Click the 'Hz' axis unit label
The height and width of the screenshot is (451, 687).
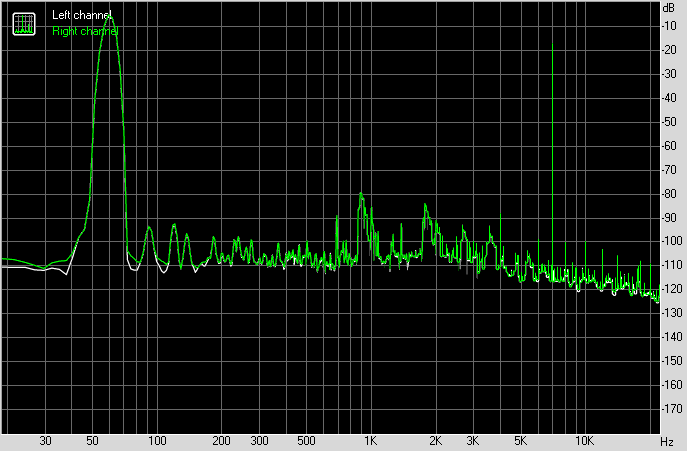(667, 441)
